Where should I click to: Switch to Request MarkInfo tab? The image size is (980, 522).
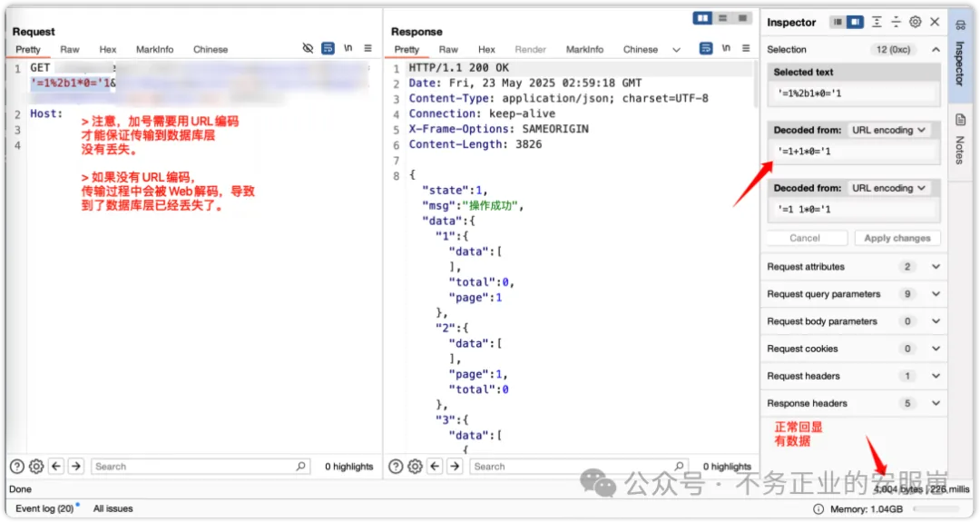tap(154, 49)
